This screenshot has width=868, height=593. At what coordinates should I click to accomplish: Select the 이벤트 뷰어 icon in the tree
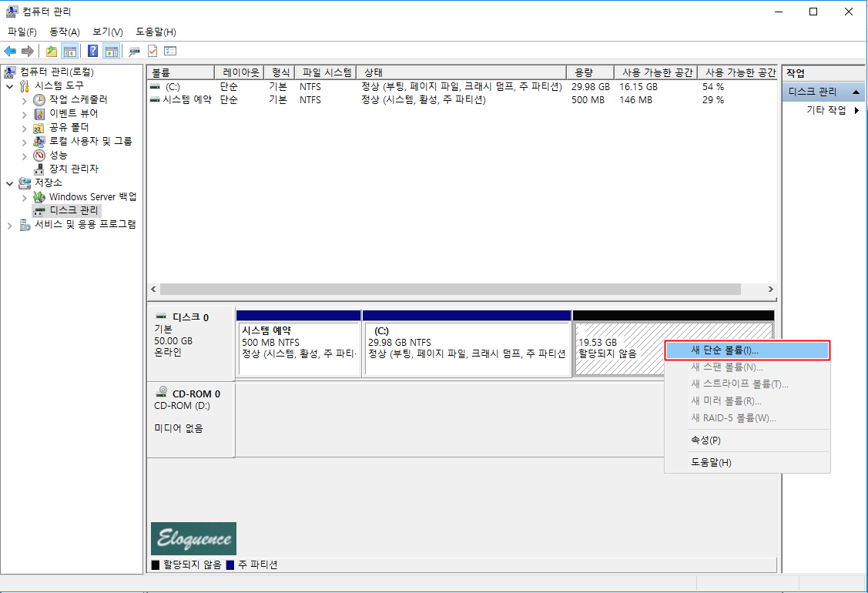[39, 113]
